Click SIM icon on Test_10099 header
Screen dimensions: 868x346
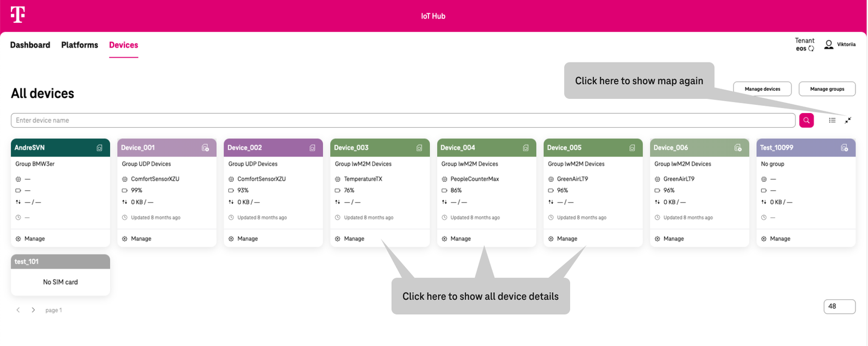coord(844,148)
